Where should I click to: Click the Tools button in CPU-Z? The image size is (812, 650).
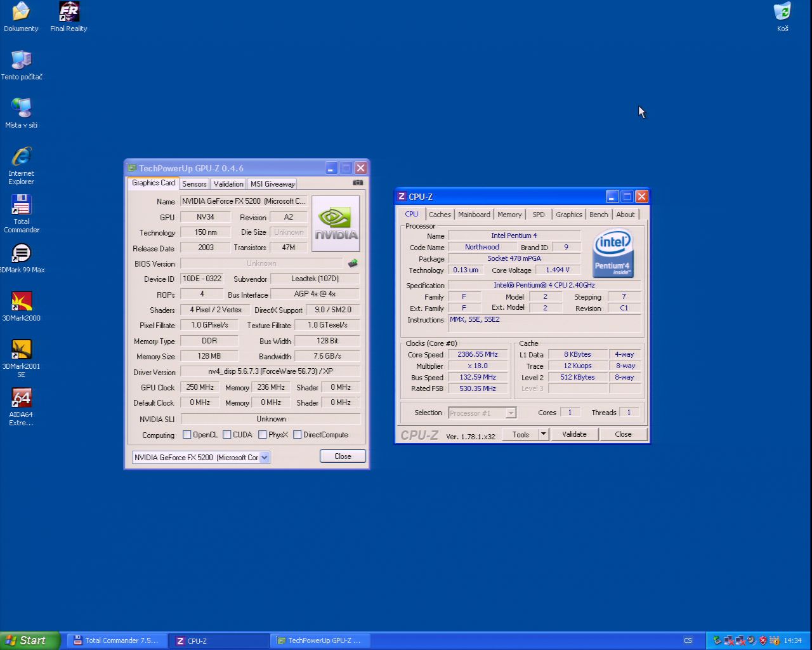pyautogui.click(x=521, y=434)
